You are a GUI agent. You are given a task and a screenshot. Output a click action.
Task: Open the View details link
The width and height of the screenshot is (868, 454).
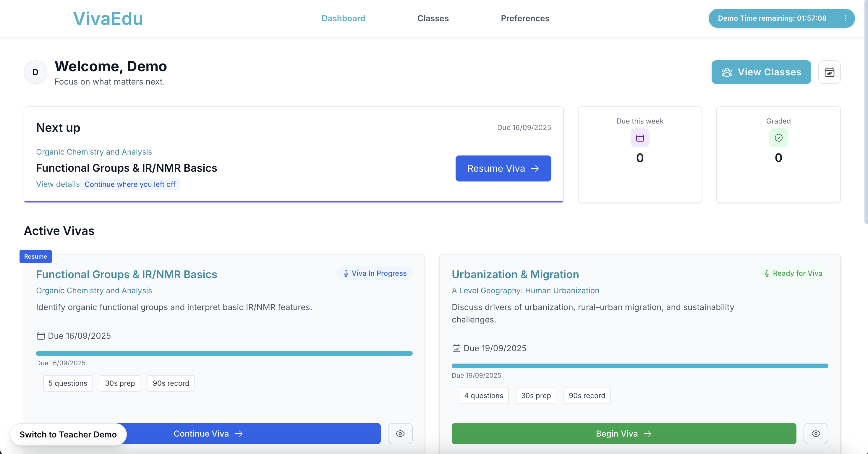[58, 184]
